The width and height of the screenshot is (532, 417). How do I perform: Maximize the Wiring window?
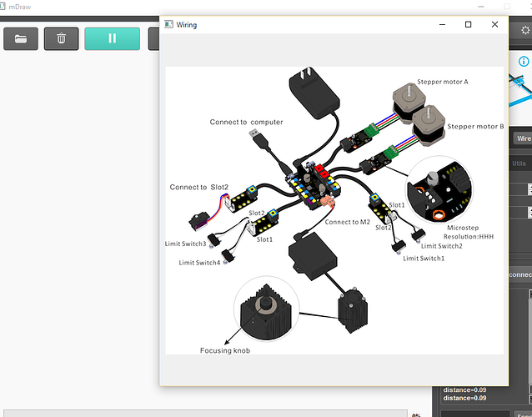point(469,24)
